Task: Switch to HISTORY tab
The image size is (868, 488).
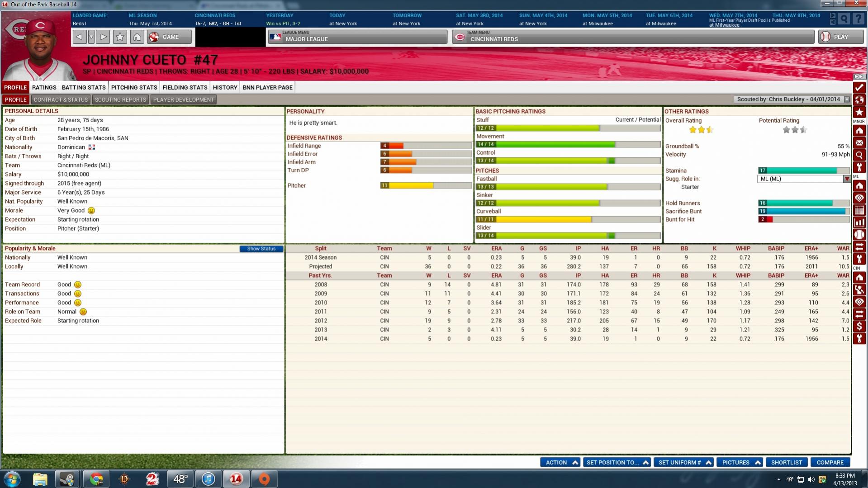Action: pos(225,87)
